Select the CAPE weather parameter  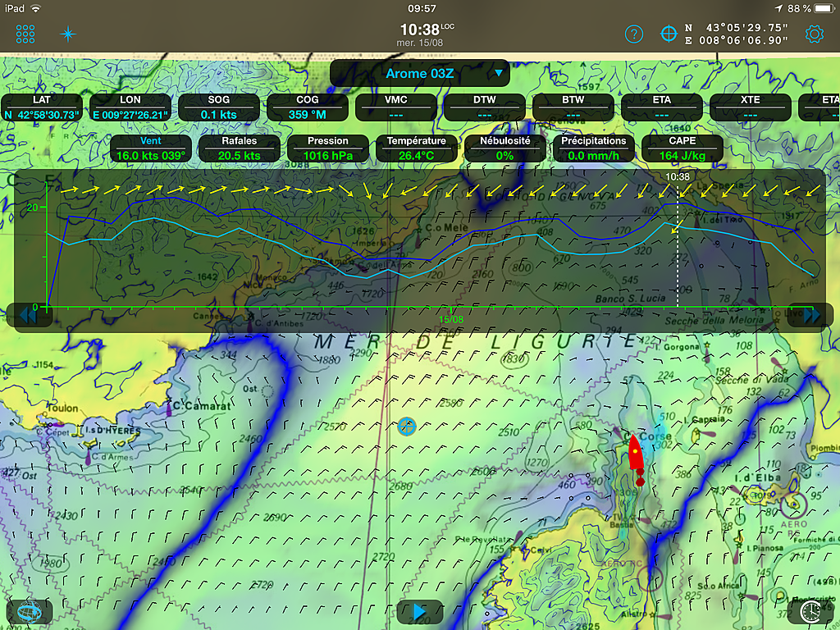pyautogui.click(x=682, y=148)
